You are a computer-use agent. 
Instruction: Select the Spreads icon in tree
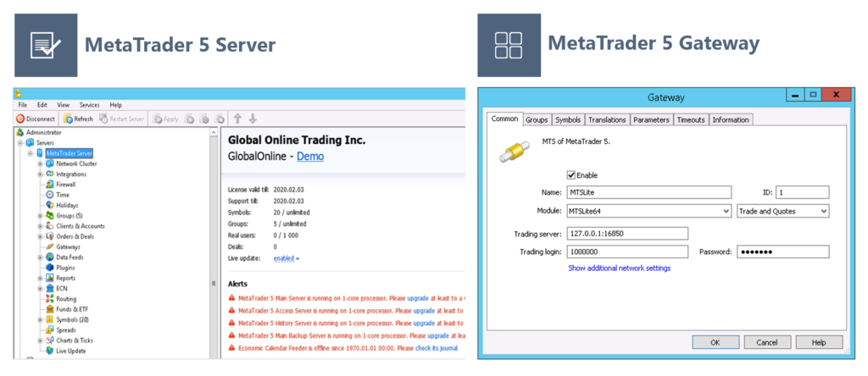click(50, 330)
